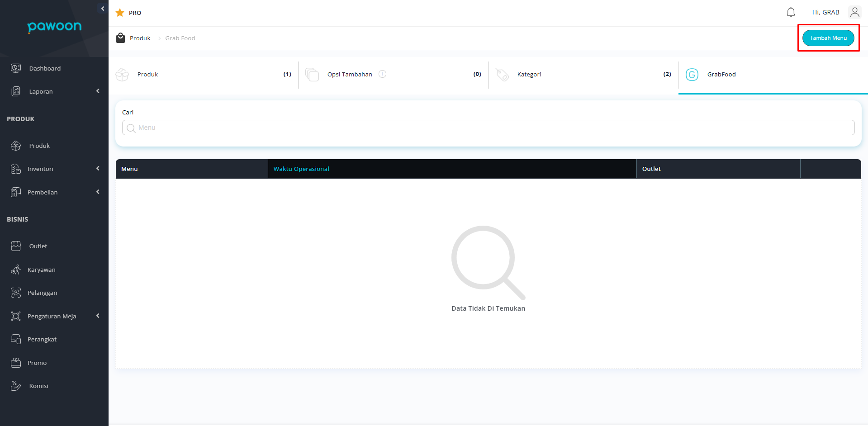Click the Laporan report icon
Screen dimensions: 868x426
point(16,91)
